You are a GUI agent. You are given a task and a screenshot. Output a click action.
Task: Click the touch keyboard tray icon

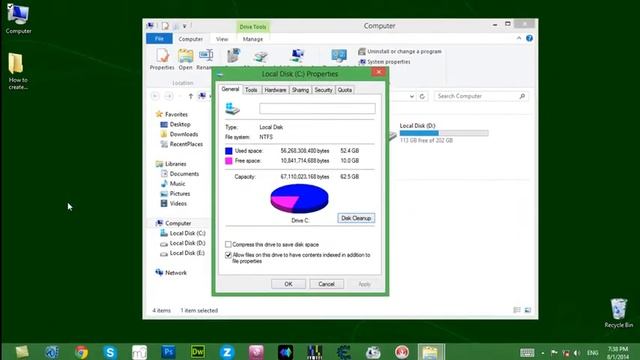527,353
